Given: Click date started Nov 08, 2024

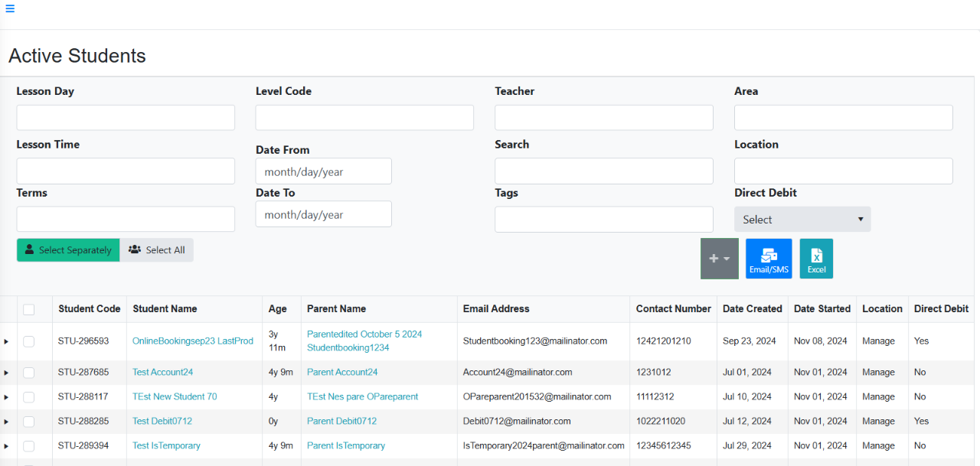Looking at the screenshot, I should pyautogui.click(x=821, y=341).
